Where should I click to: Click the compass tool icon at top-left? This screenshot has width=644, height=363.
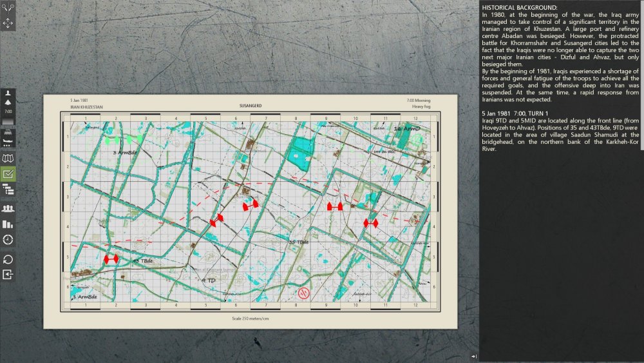pyautogui.click(x=8, y=8)
